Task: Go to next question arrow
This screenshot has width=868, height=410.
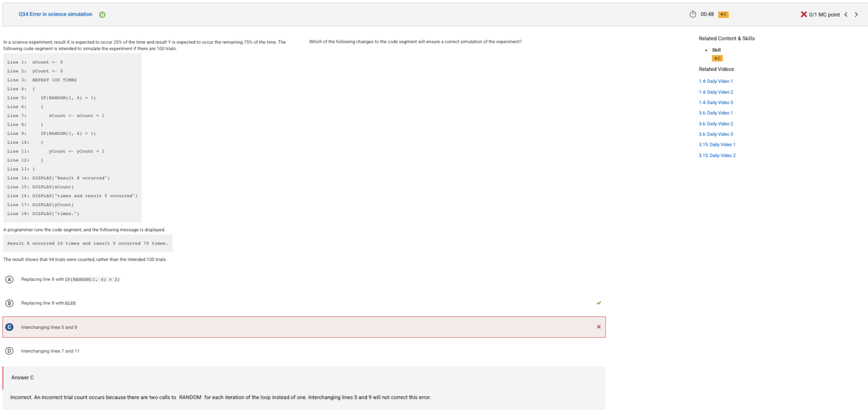Action: click(x=856, y=15)
